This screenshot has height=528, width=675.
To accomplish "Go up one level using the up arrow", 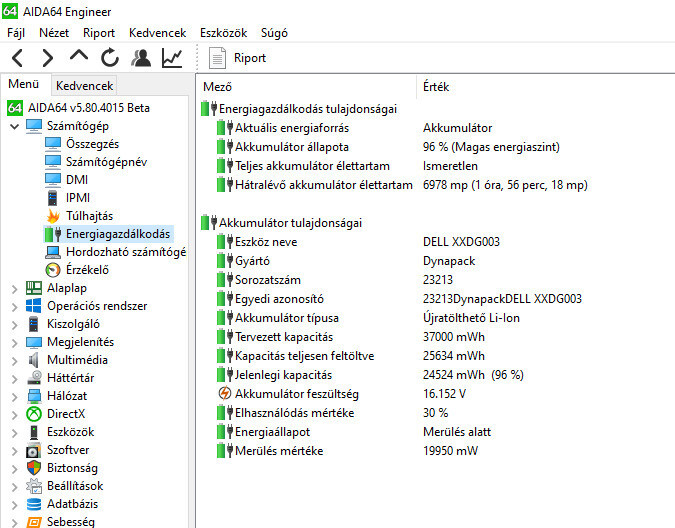I will tap(79, 56).
